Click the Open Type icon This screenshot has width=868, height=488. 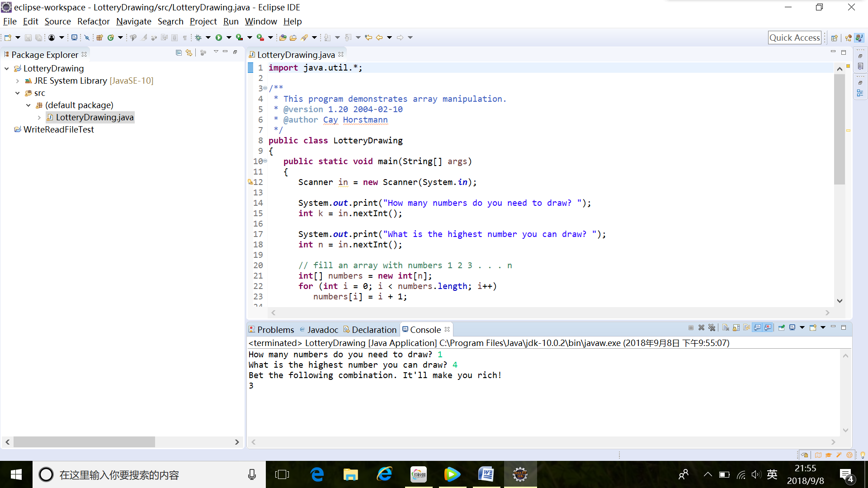[283, 38]
